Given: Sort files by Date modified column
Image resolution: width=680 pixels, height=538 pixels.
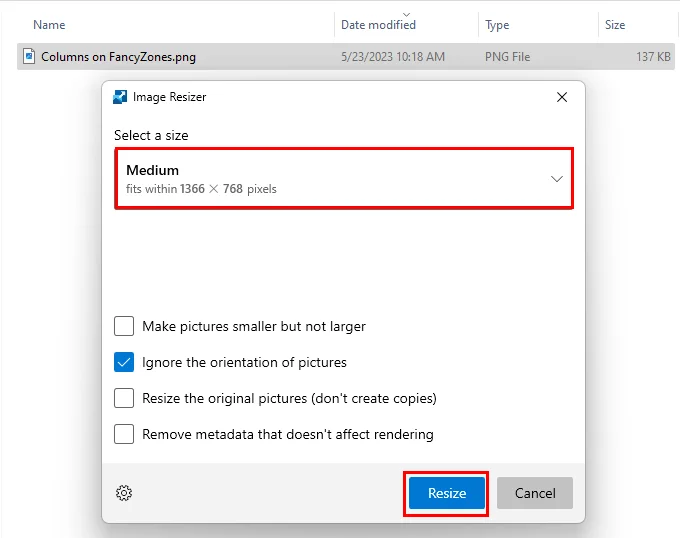Looking at the screenshot, I should (x=378, y=25).
